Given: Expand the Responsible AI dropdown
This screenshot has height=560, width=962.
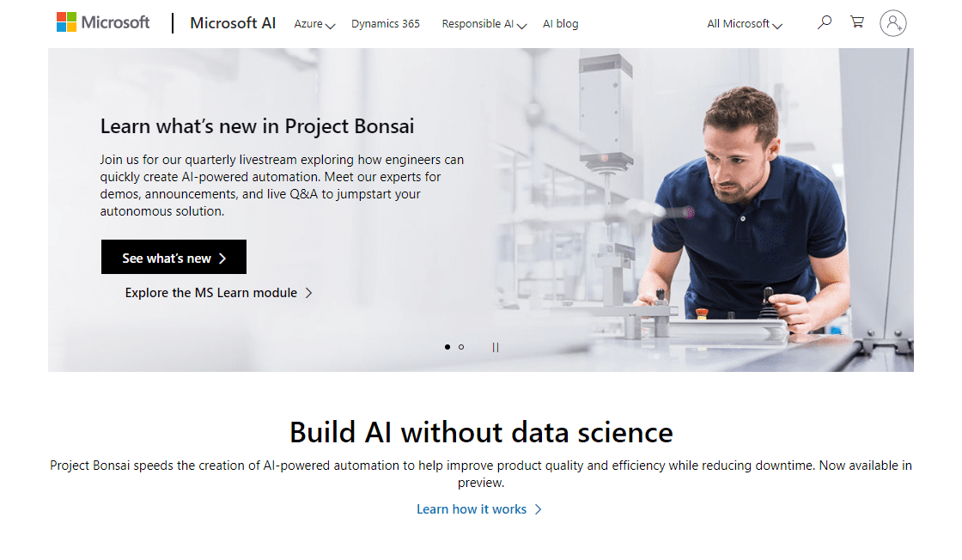Looking at the screenshot, I should pos(484,24).
